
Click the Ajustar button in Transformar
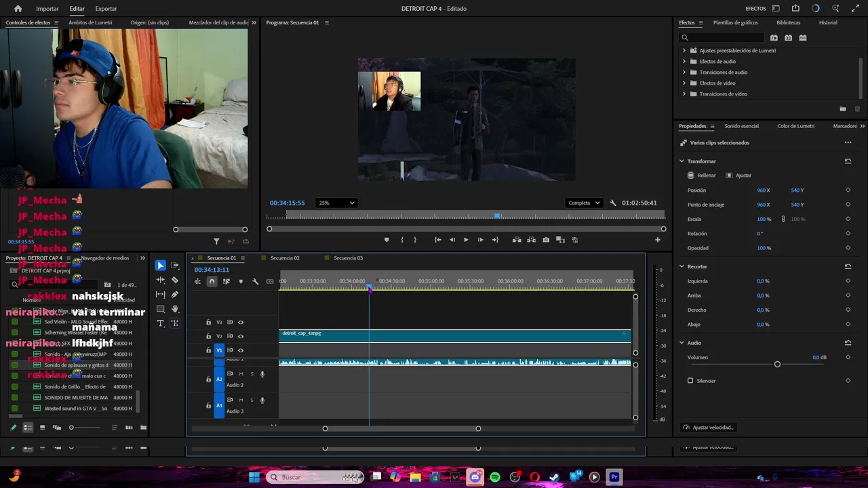(738, 176)
